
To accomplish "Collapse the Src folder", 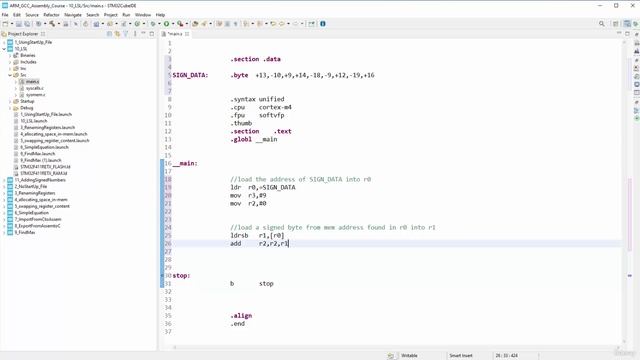I will (x=10, y=75).
